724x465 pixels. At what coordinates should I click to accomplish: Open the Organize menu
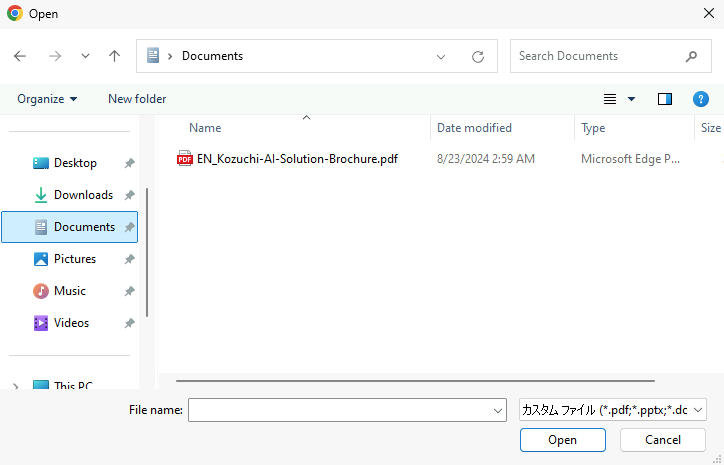coord(47,99)
